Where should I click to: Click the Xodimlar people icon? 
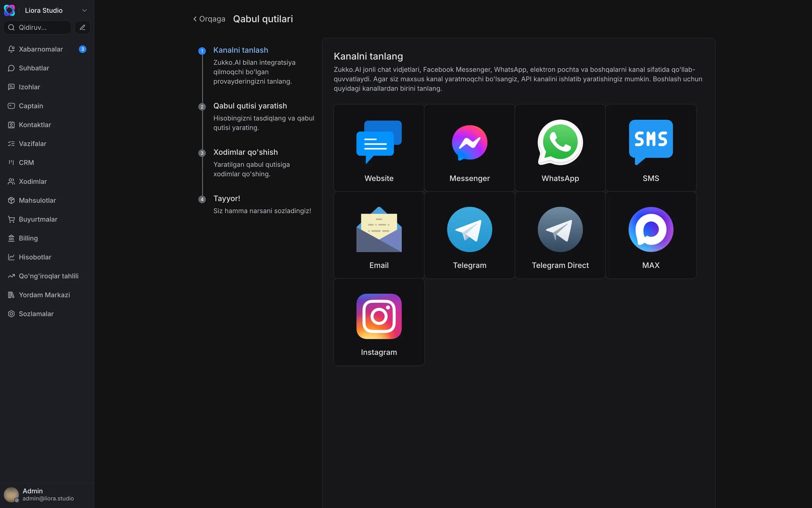[11, 181]
